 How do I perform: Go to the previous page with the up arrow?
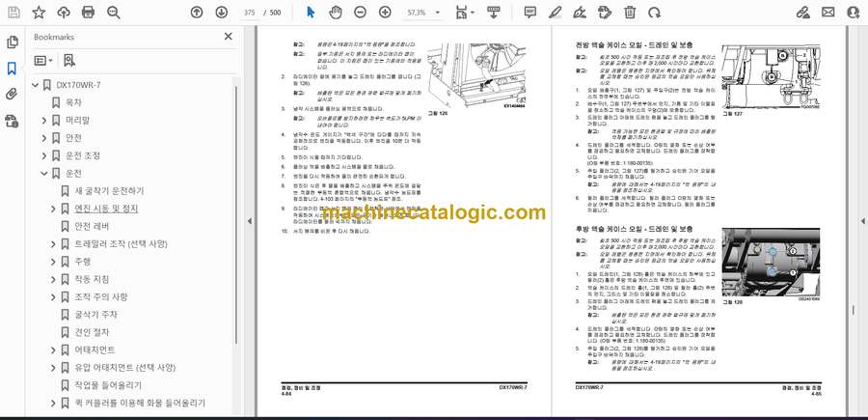pyautogui.click(x=197, y=13)
